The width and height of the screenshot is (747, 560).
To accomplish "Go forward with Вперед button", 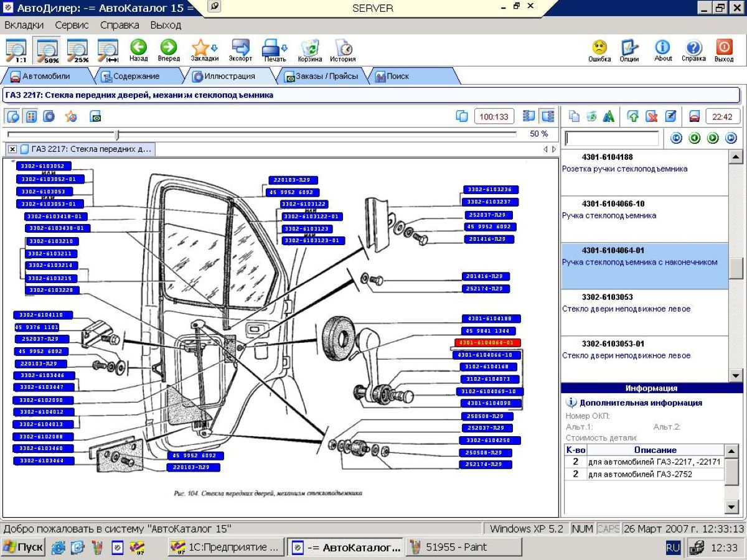I will click(168, 50).
